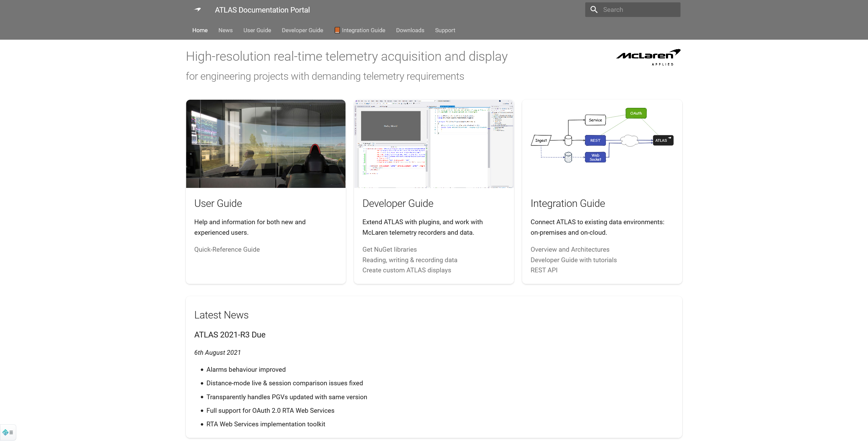The height and width of the screenshot is (446, 868).
Task: Open Create custom ATLAS displays
Action: click(x=407, y=270)
